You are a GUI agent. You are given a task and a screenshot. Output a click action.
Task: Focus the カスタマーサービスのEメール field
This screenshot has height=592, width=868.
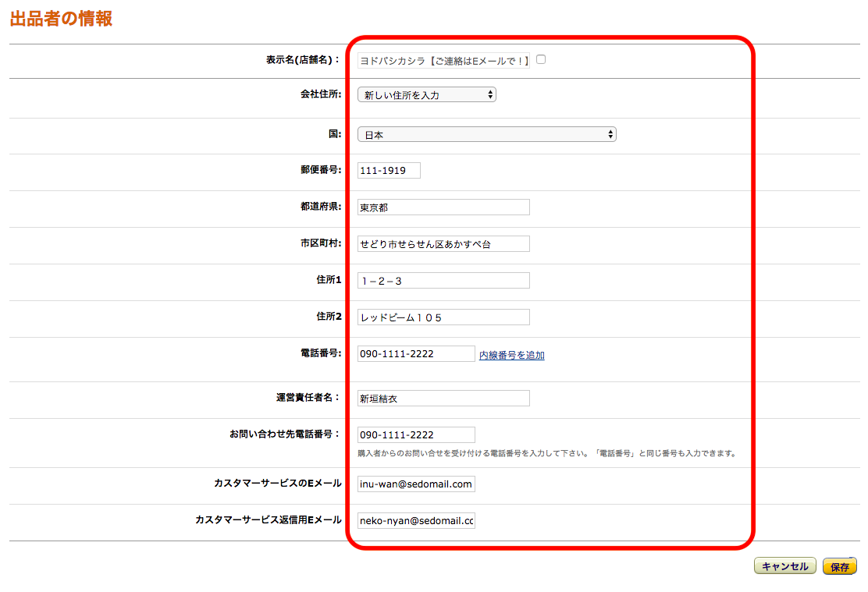coord(415,484)
